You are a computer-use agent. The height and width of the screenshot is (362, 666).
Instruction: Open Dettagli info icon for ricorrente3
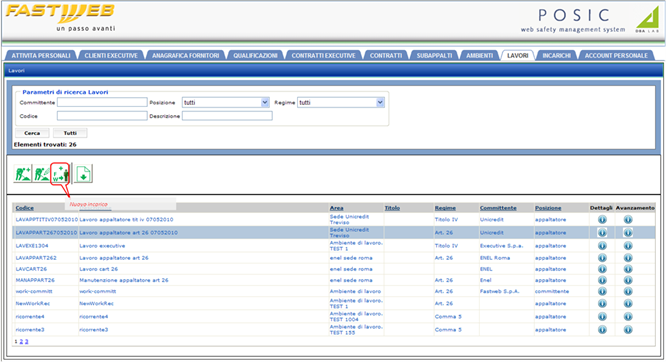(602, 330)
